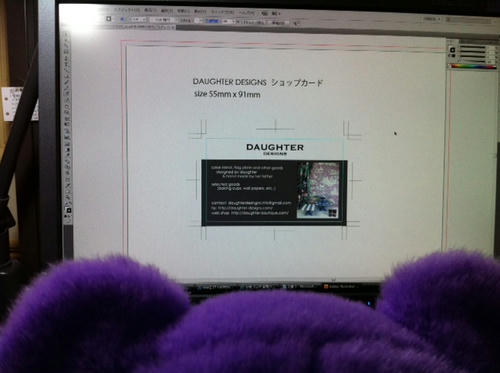Click the topmost slider in the Color panel
The height and width of the screenshot is (373, 500).
(x=473, y=48)
